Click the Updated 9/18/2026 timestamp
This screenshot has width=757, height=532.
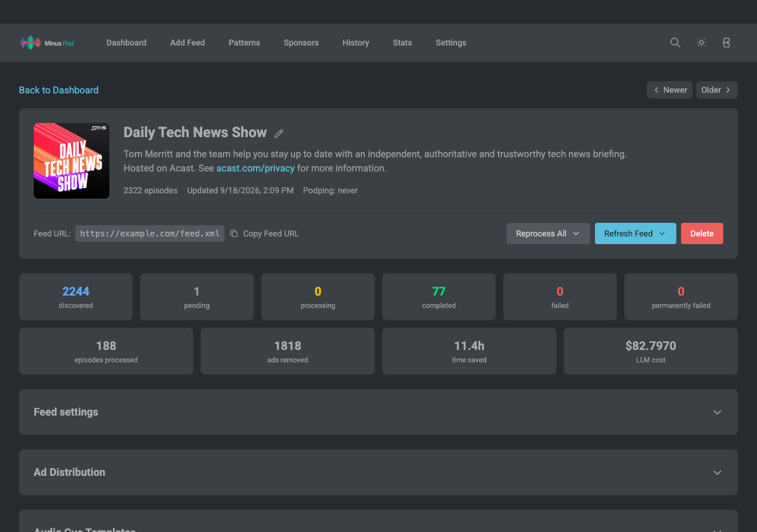tap(240, 190)
